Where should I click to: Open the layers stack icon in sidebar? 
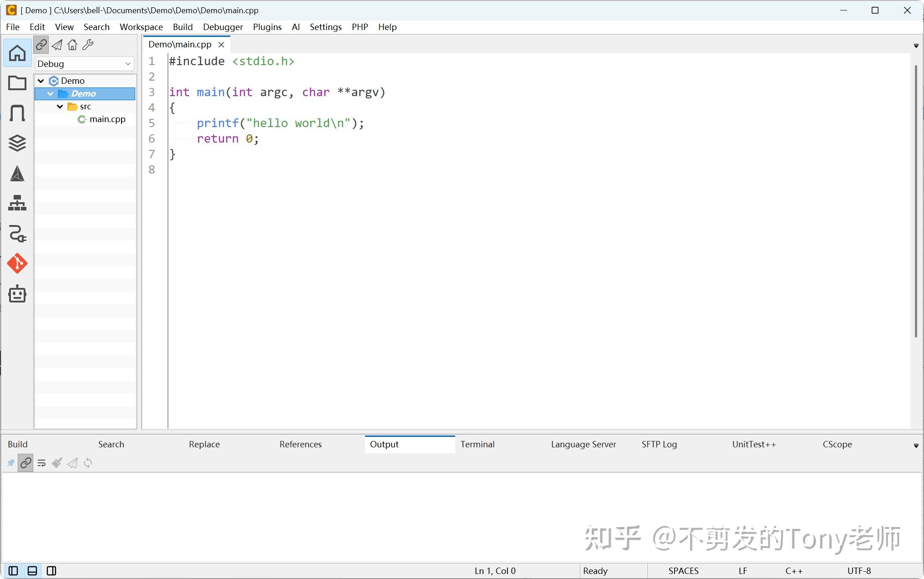click(17, 143)
